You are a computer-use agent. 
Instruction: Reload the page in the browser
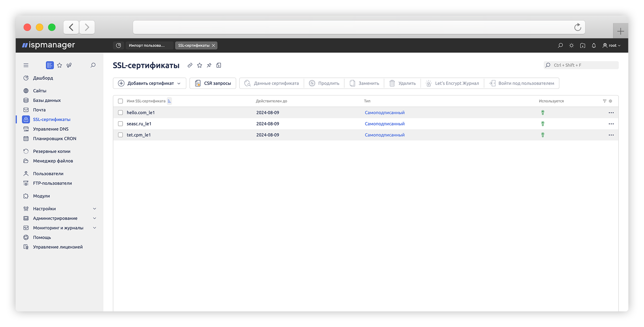coord(577,27)
